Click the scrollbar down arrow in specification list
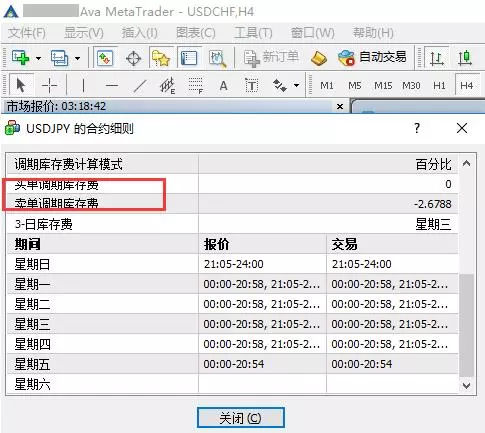The height and width of the screenshot is (433, 485). pos(467,386)
